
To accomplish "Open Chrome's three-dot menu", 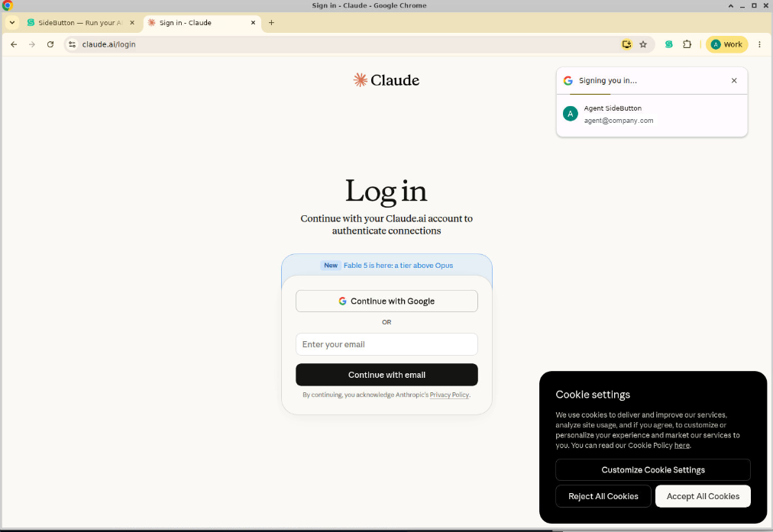I will [x=759, y=44].
